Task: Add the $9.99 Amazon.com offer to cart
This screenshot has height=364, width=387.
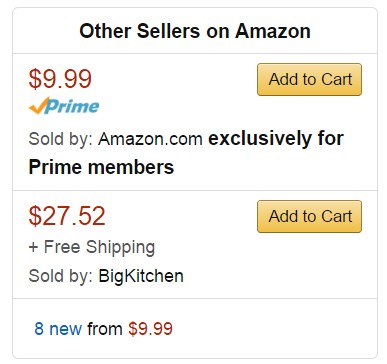Action: (309, 79)
